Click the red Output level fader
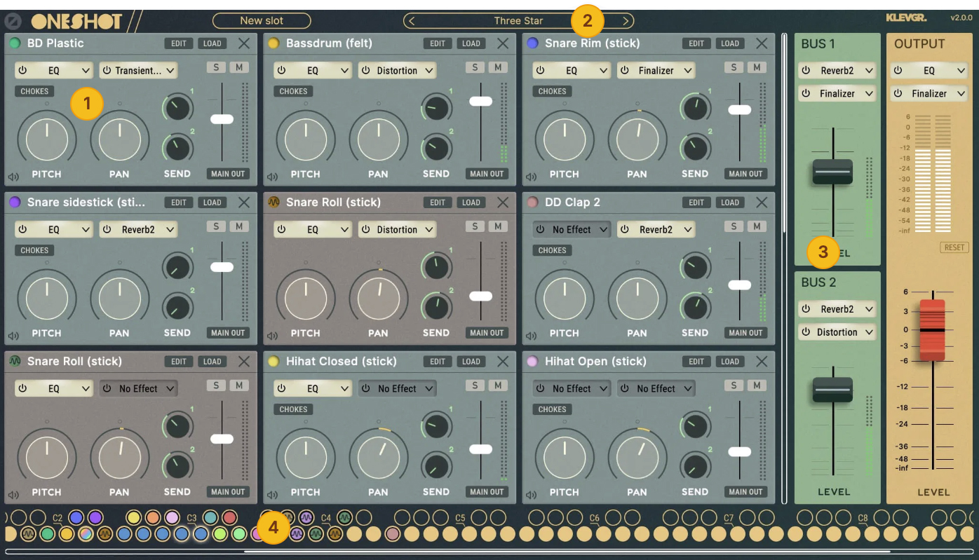 [933, 329]
